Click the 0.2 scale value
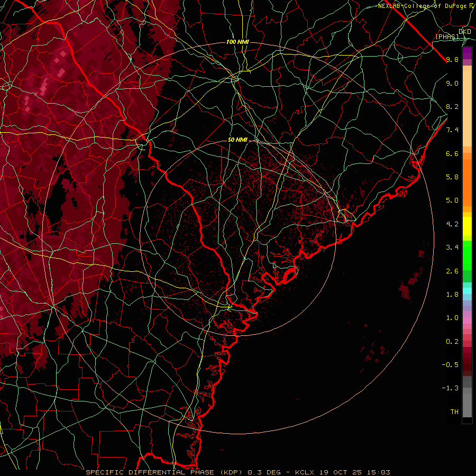This screenshot has height=476, width=476. 452,341
